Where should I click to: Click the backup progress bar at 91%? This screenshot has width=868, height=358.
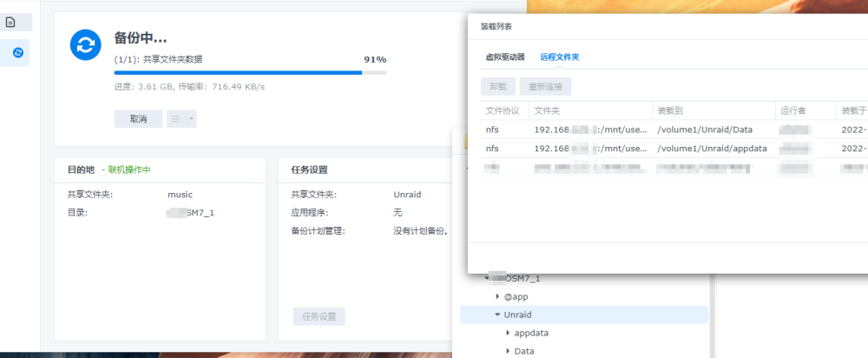(250, 73)
